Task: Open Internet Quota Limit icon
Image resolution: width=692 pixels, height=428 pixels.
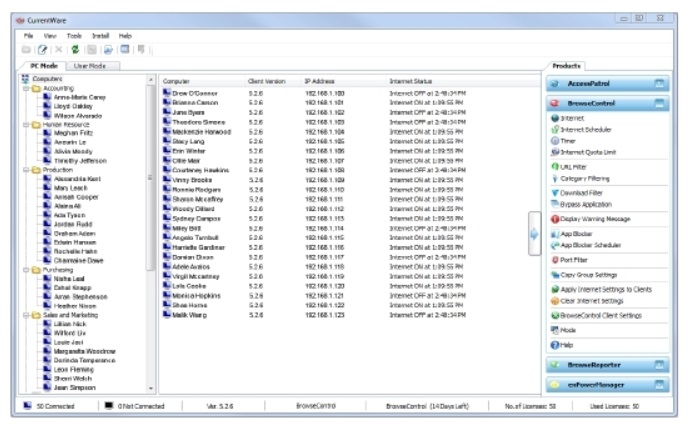Action: coord(555,152)
